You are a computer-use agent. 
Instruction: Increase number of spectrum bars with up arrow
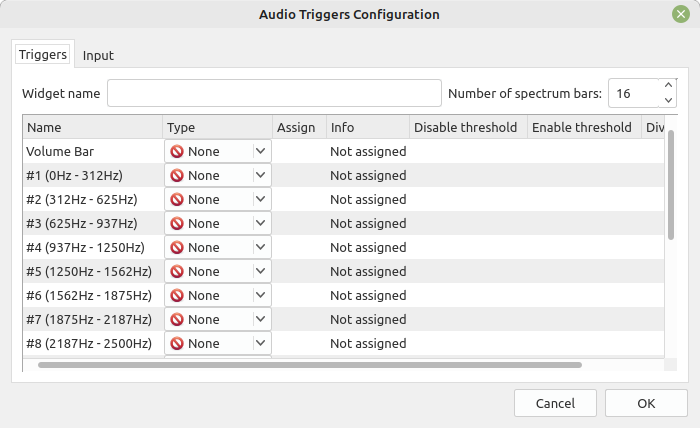coord(668,86)
